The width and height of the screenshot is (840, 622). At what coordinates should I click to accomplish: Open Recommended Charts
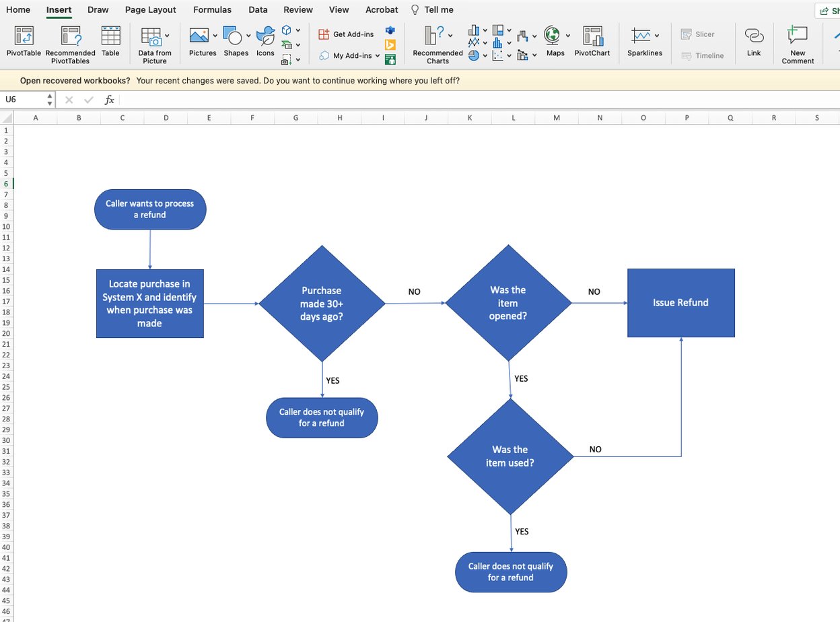tap(436, 42)
